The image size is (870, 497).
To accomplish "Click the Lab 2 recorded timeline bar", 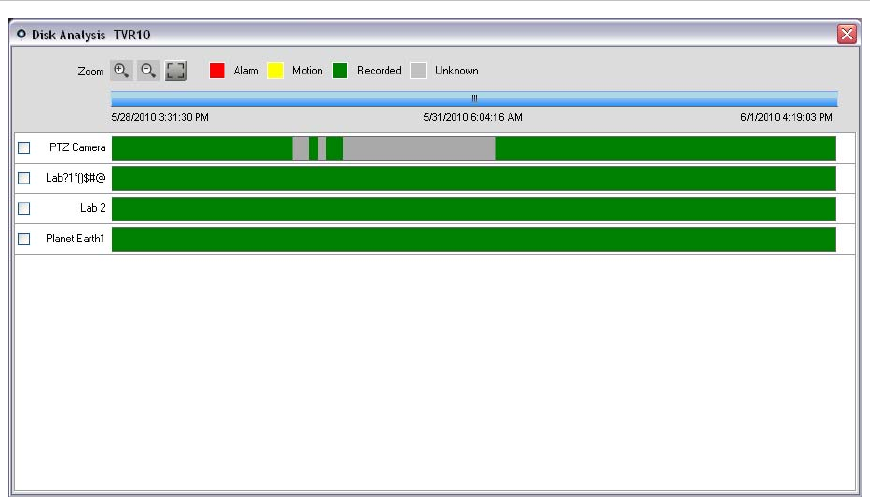I will coord(474,209).
